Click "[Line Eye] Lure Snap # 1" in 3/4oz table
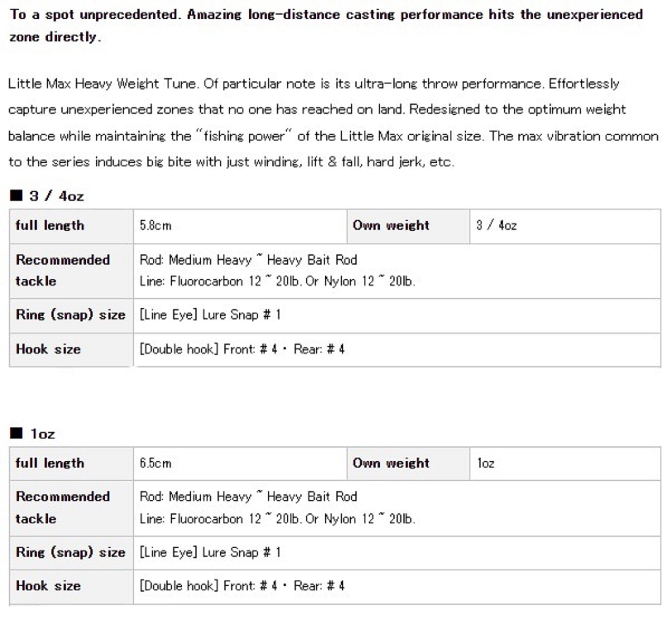Viewport: 667px width, 644px height. 210,315
